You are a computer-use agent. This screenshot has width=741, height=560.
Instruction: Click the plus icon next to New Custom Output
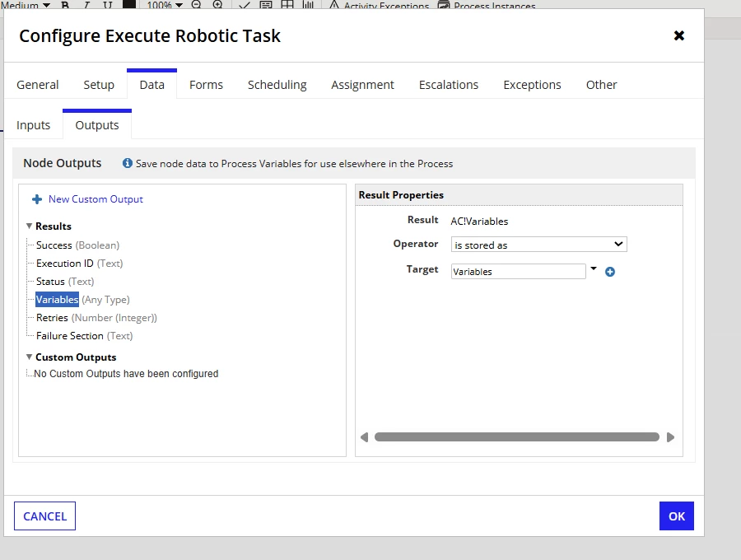[x=37, y=199]
